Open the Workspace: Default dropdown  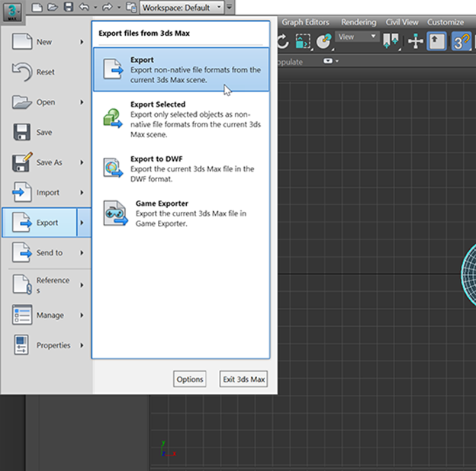point(182,8)
